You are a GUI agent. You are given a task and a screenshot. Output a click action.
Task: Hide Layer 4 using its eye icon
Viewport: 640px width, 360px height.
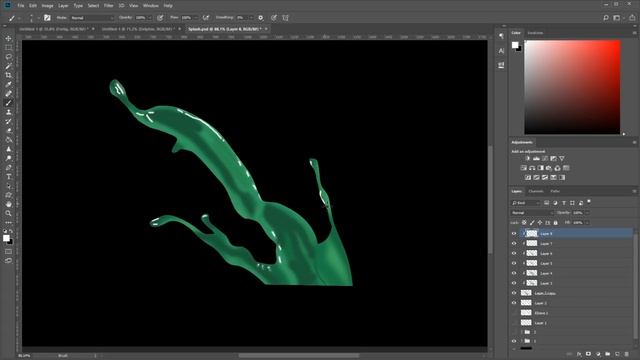point(514,273)
